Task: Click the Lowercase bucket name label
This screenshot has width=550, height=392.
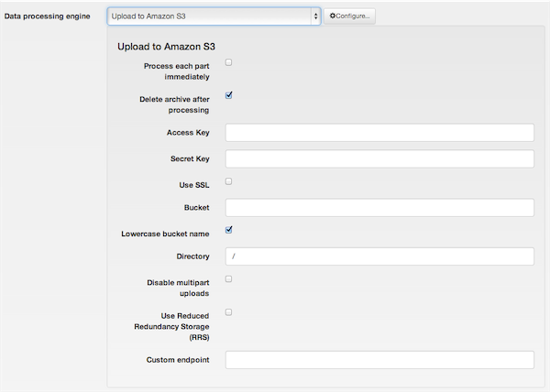Action: coord(165,234)
